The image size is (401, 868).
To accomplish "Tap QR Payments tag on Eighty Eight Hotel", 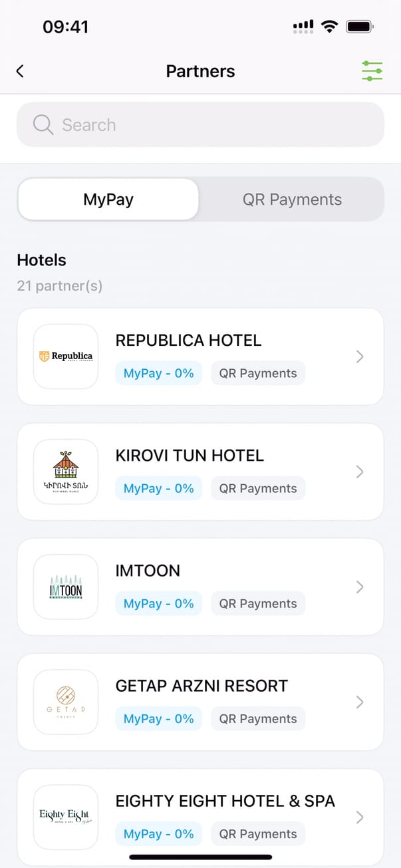I will (x=258, y=834).
